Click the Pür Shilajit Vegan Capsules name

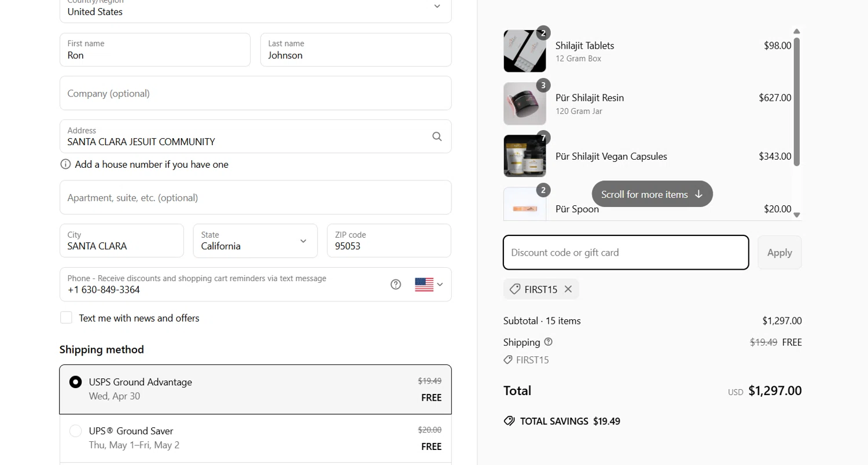click(x=611, y=156)
